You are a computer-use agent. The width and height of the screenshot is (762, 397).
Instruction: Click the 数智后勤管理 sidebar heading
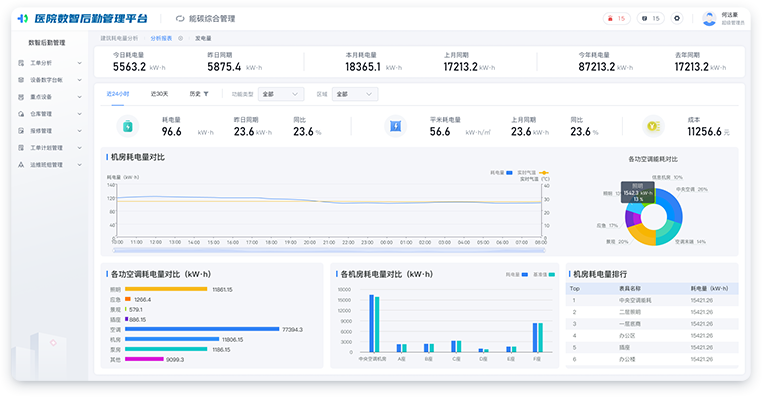pyautogui.click(x=47, y=43)
